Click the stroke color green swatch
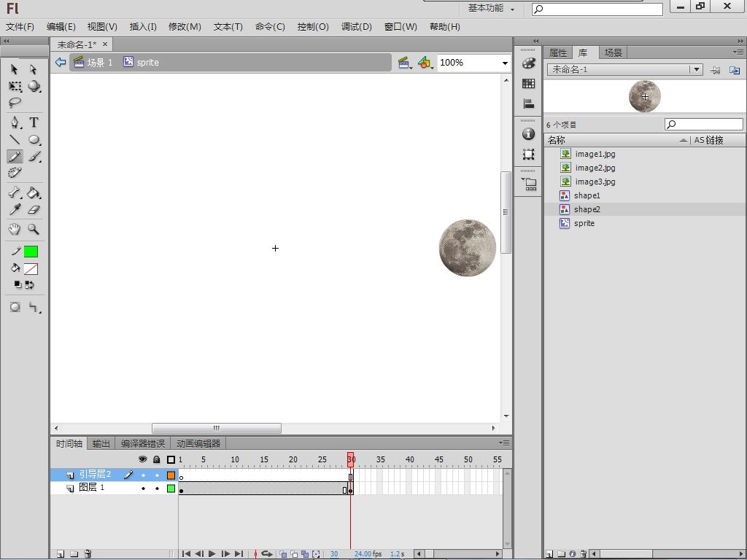 click(31, 252)
